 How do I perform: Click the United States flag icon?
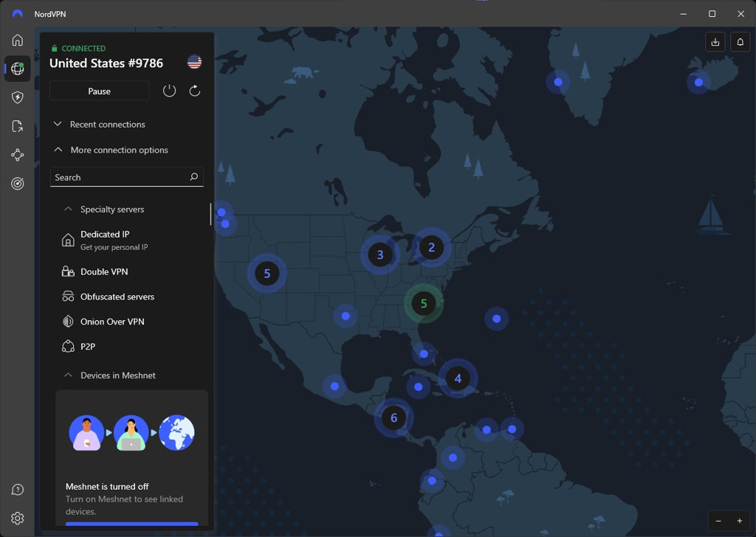pyautogui.click(x=194, y=62)
